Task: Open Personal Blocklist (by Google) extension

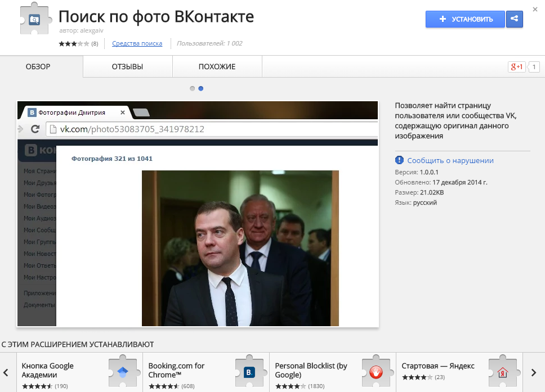Action: 333,372
